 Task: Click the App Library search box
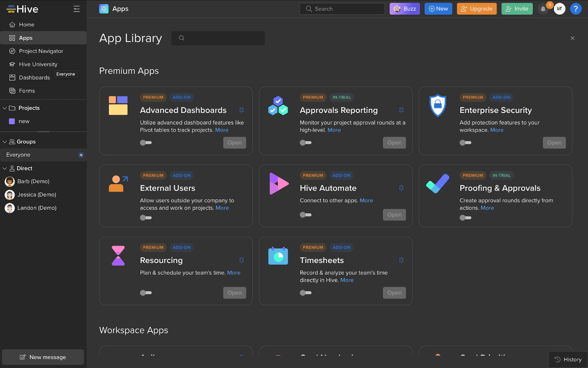click(x=218, y=38)
